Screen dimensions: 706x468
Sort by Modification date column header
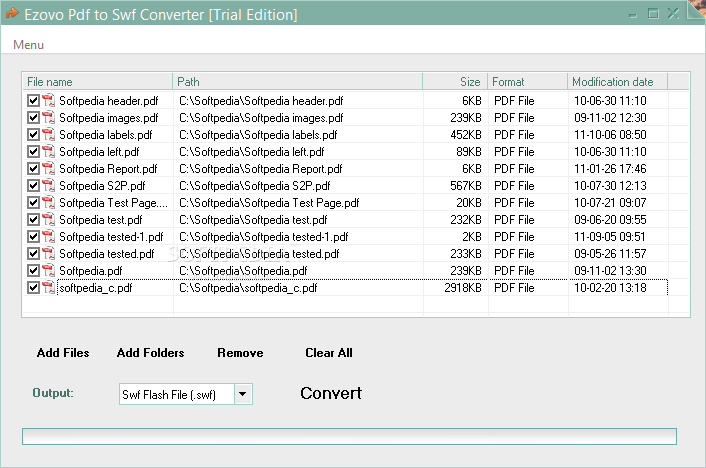[618, 82]
